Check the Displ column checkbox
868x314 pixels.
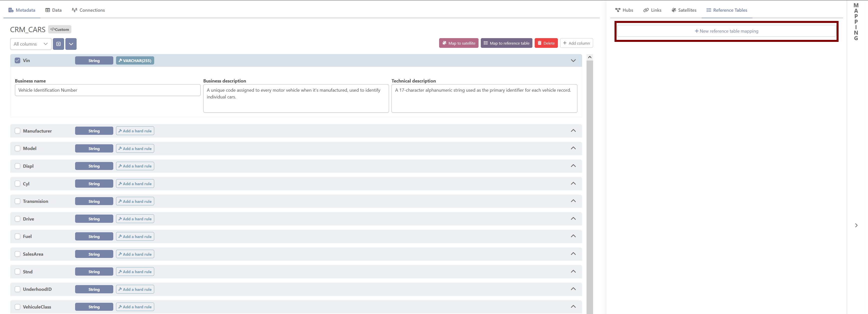click(x=17, y=166)
